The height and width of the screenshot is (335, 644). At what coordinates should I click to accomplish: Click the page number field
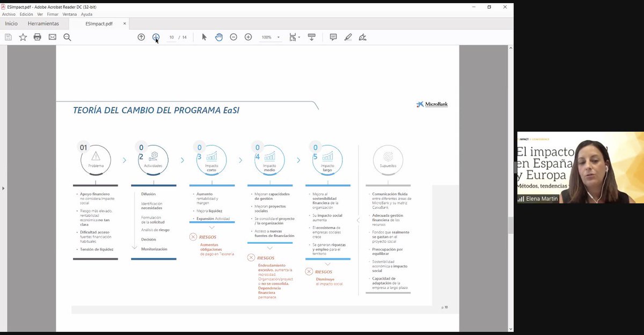tap(172, 37)
